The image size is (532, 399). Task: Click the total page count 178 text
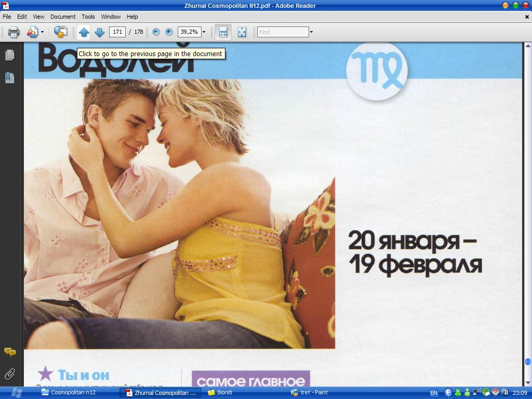click(139, 32)
